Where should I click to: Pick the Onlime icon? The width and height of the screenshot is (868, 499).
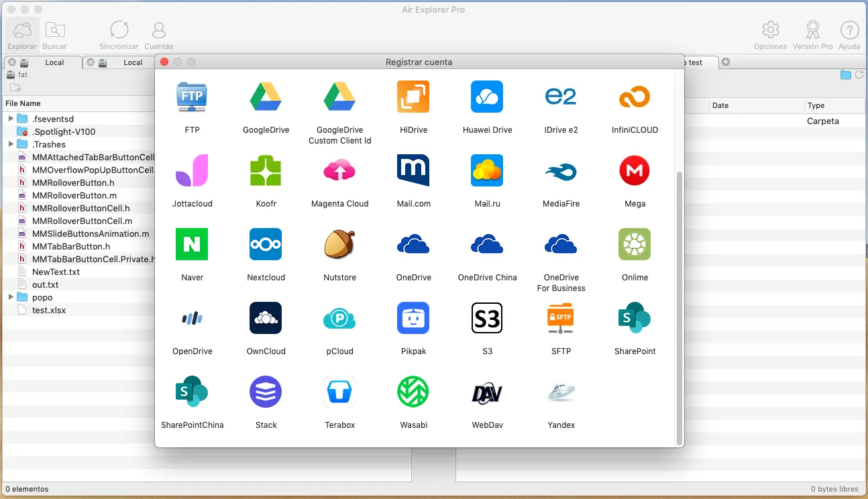click(635, 244)
